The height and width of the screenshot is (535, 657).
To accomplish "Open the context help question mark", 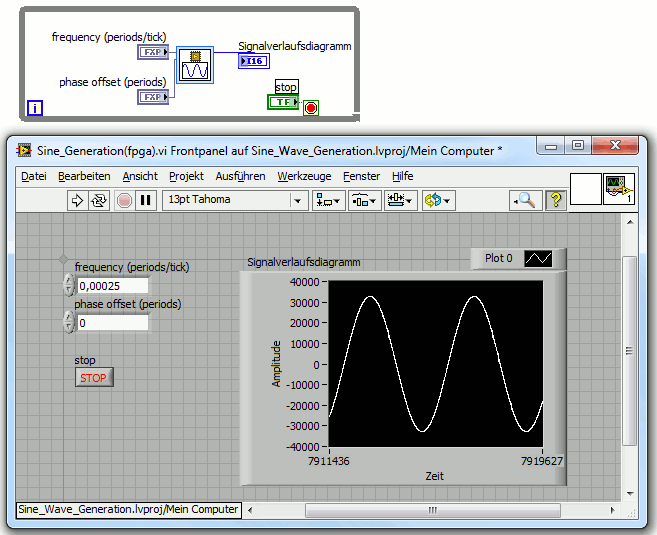I will point(555,200).
